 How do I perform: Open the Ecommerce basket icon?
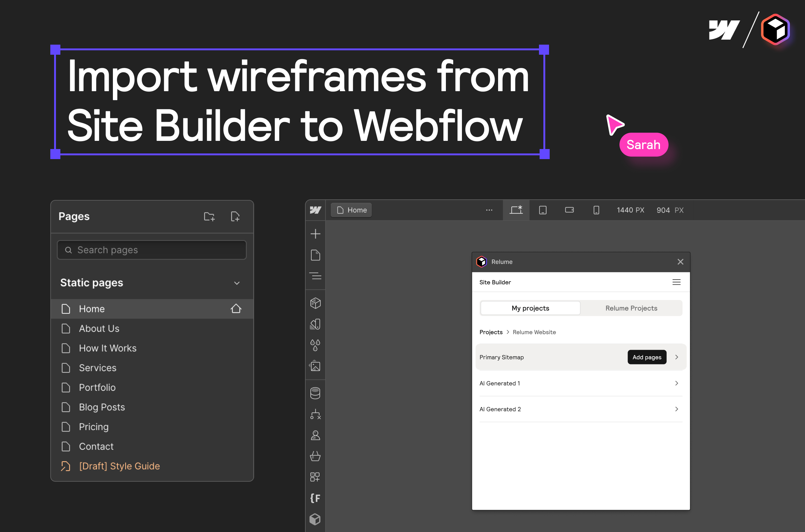pos(315,456)
